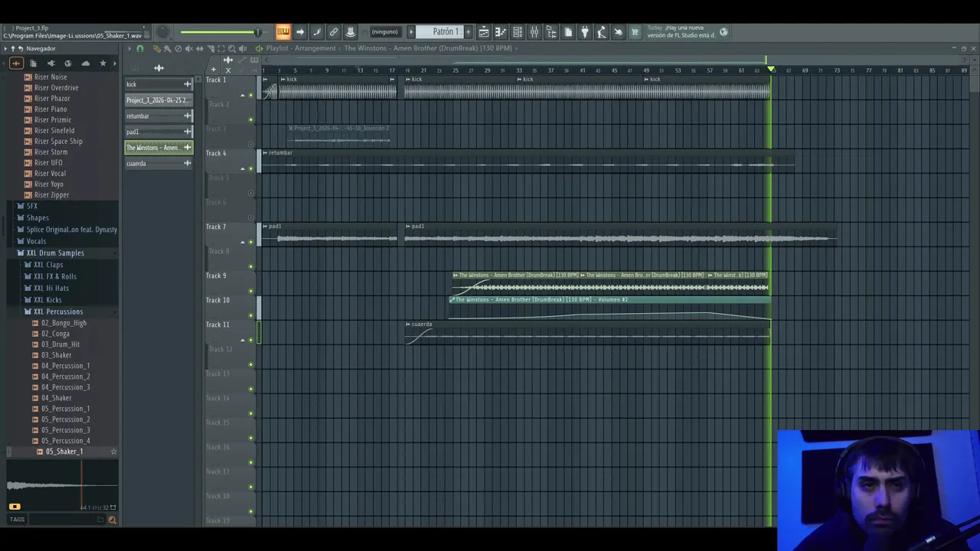
Task: Collapse the XXL Percussions folder
Action: [x=58, y=311]
